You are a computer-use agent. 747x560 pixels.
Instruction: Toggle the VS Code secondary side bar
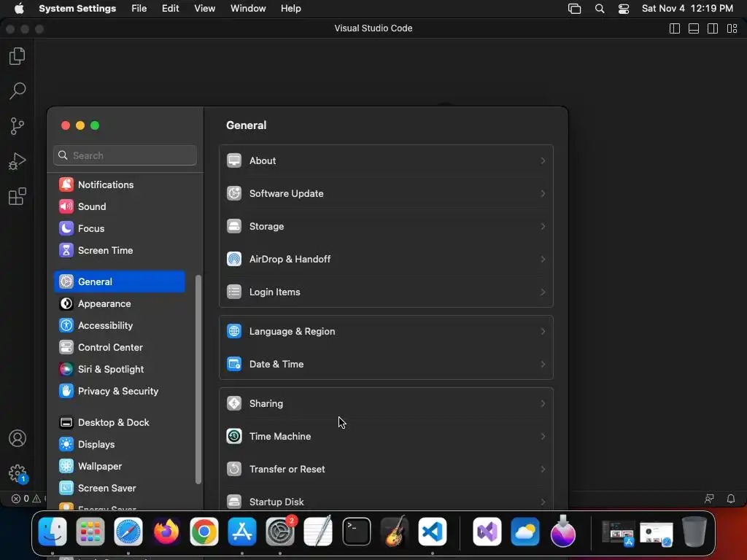click(x=713, y=28)
